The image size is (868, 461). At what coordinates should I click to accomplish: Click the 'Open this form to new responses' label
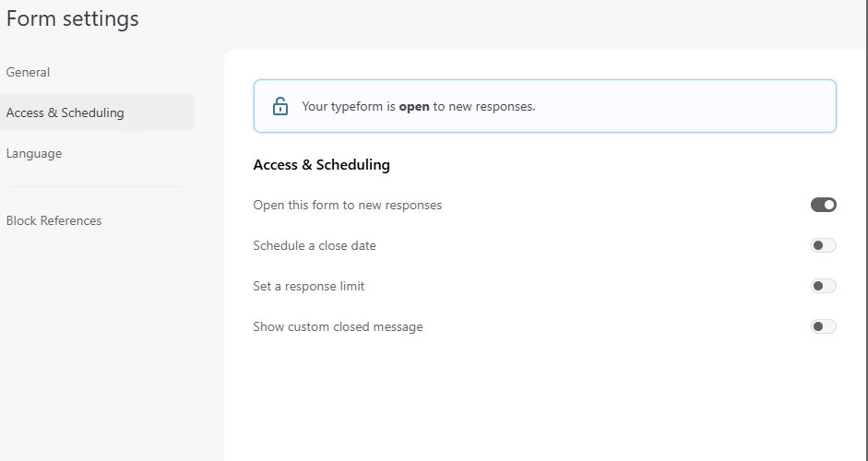point(347,205)
